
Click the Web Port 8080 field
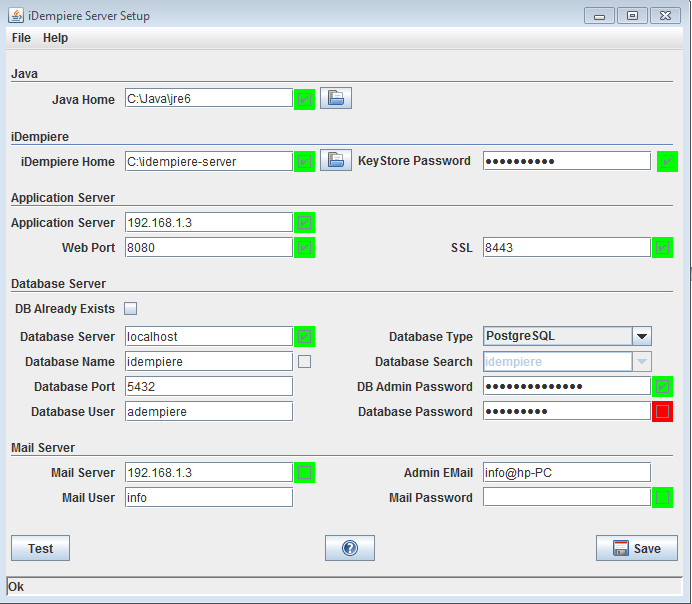209,248
